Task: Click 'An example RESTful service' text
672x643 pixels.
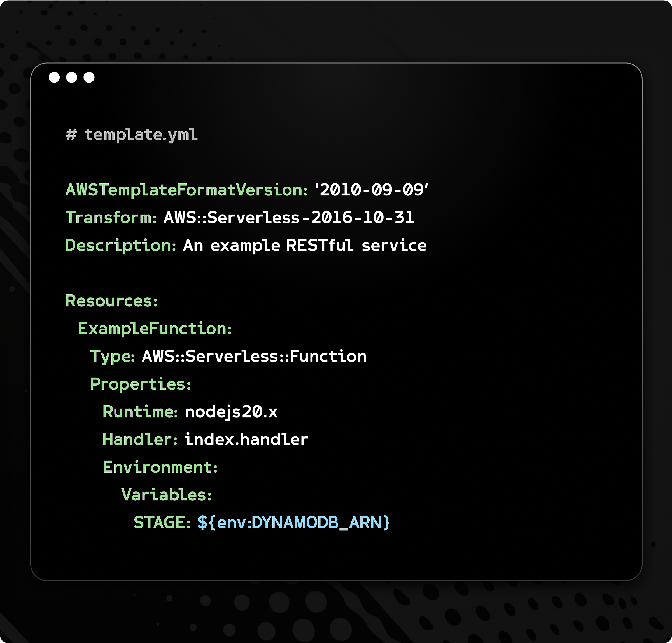Action: coord(305,245)
